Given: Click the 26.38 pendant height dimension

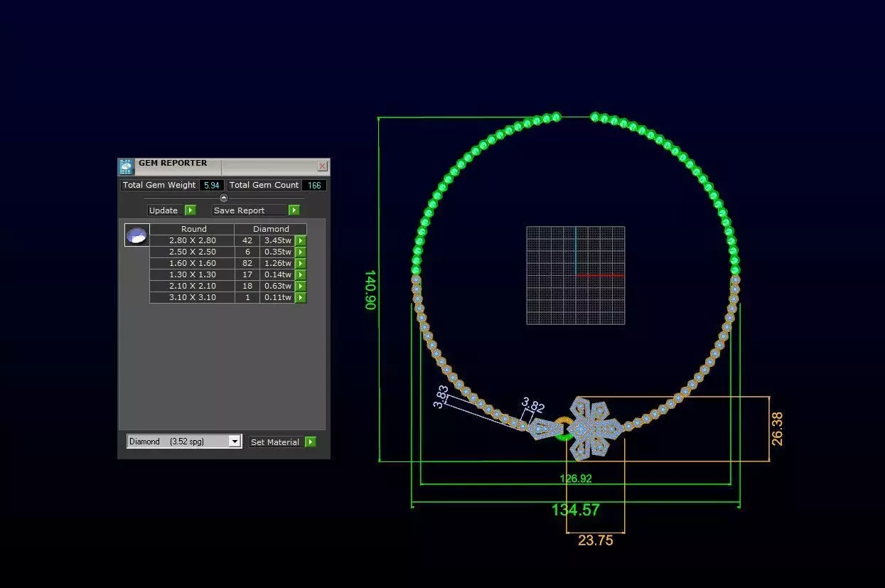Looking at the screenshot, I should click(x=778, y=429).
